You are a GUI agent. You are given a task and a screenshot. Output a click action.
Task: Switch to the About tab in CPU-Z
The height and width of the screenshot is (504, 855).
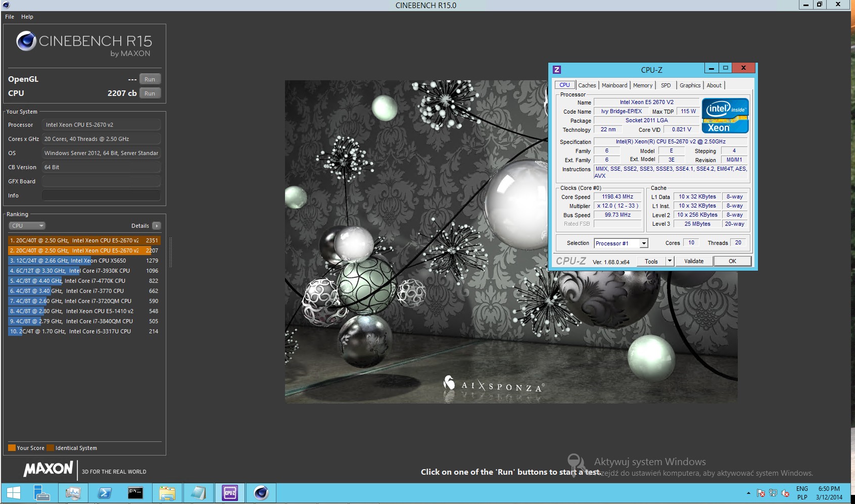point(714,85)
